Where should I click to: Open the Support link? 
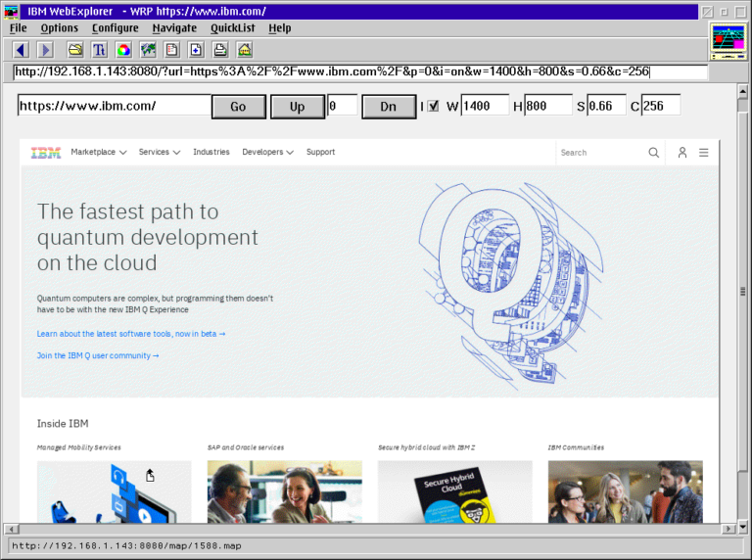(320, 152)
